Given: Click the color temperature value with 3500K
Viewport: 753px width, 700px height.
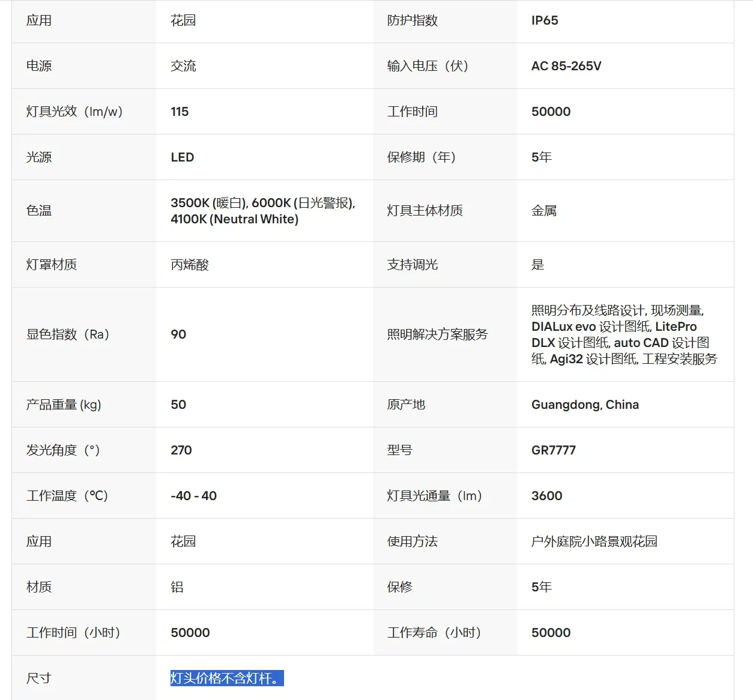Looking at the screenshot, I should (x=263, y=211).
